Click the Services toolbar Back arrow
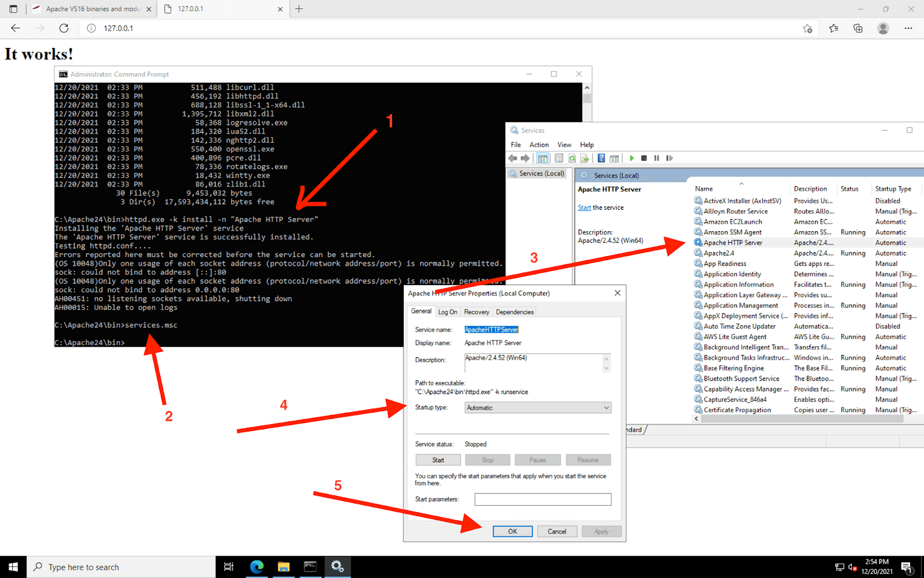 point(512,158)
